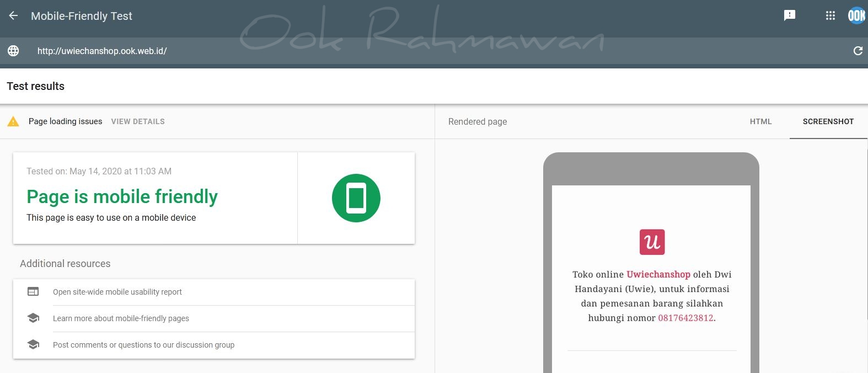Screen dimensions: 868x373
Task: Click the discussion group graduation cap icon
Action: [x=33, y=345]
